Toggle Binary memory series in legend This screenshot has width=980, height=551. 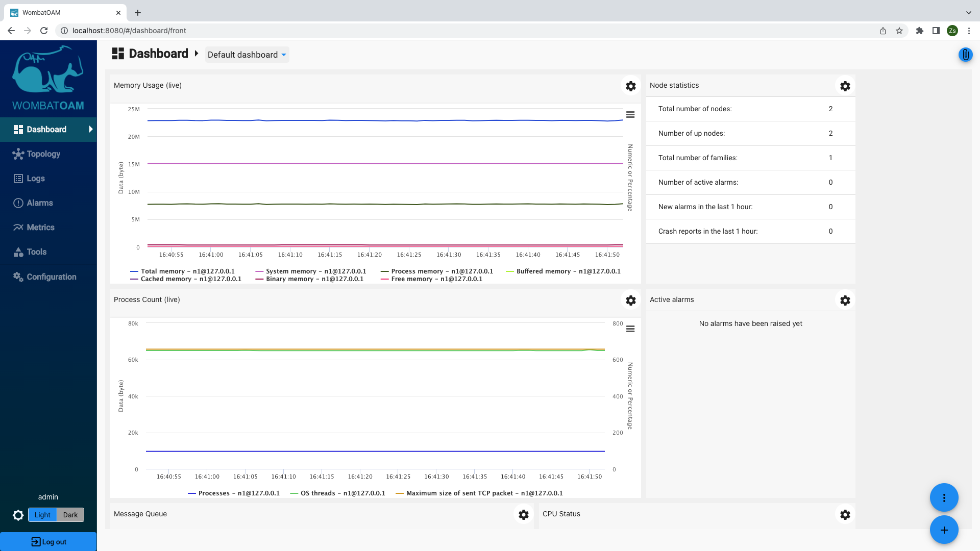(x=309, y=279)
